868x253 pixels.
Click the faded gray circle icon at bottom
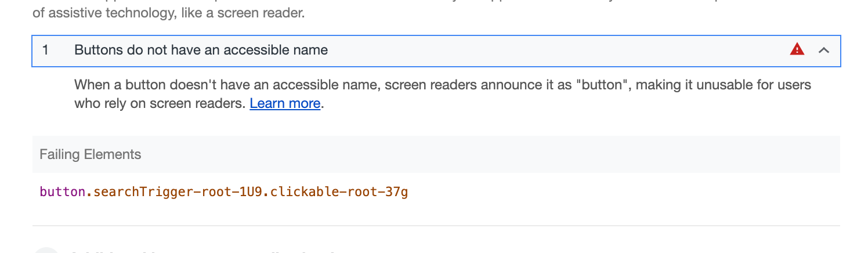(x=46, y=250)
